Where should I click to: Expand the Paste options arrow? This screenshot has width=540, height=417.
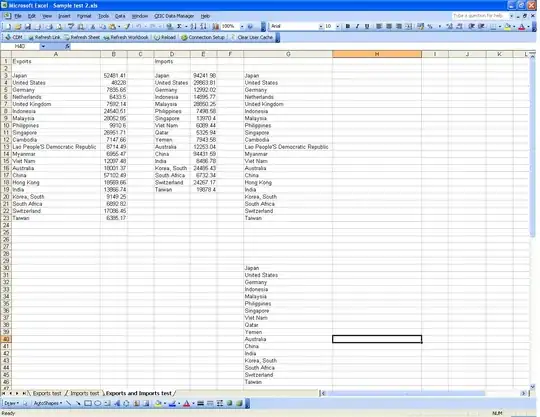pyautogui.click(x=119, y=27)
